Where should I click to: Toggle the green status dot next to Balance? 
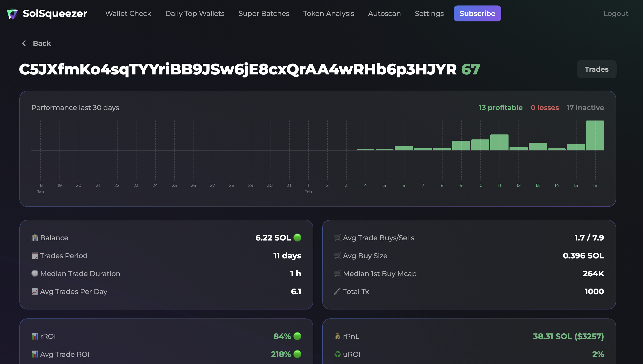point(298,238)
